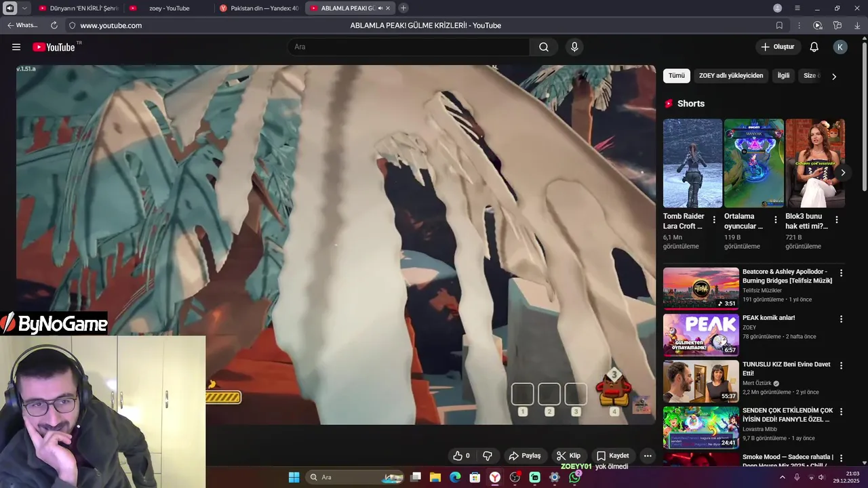This screenshot has height=488, width=868.
Task: Open options for SENDEN ÇOK ETKİLENDİM video
Action: click(841, 412)
